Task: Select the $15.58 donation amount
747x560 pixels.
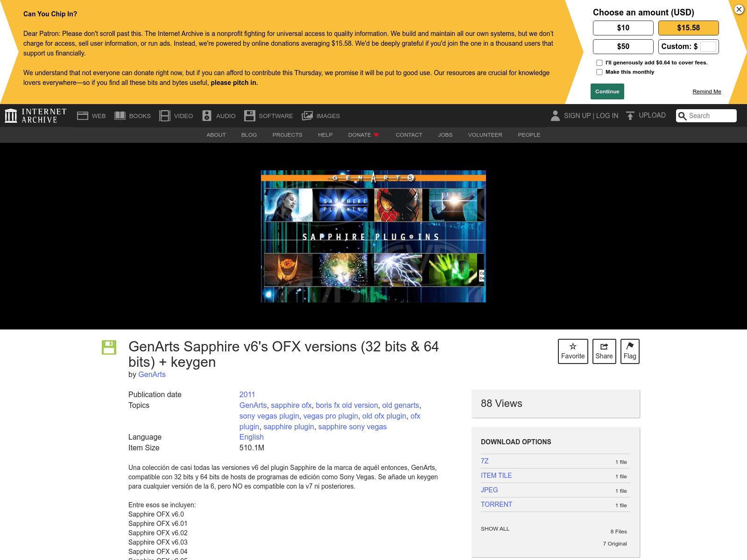Action: pyautogui.click(x=689, y=28)
